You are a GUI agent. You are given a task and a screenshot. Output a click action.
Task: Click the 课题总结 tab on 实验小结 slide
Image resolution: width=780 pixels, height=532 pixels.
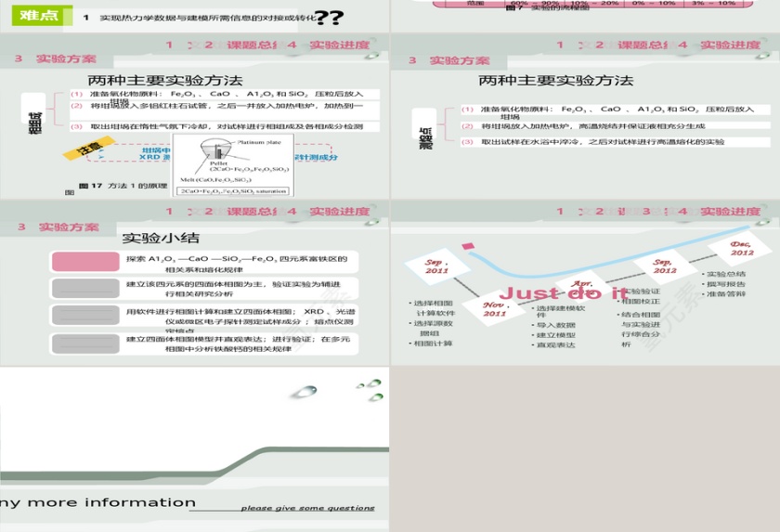click(x=252, y=212)
